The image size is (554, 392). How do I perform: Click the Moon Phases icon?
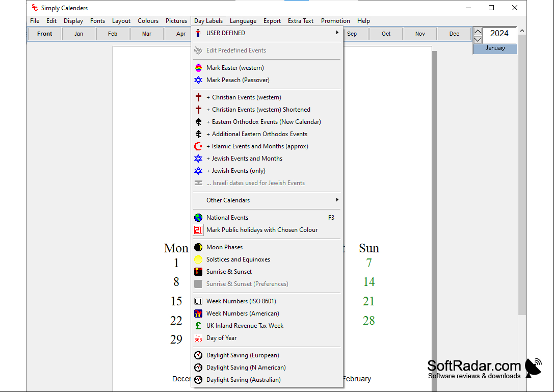coord(198,247)
